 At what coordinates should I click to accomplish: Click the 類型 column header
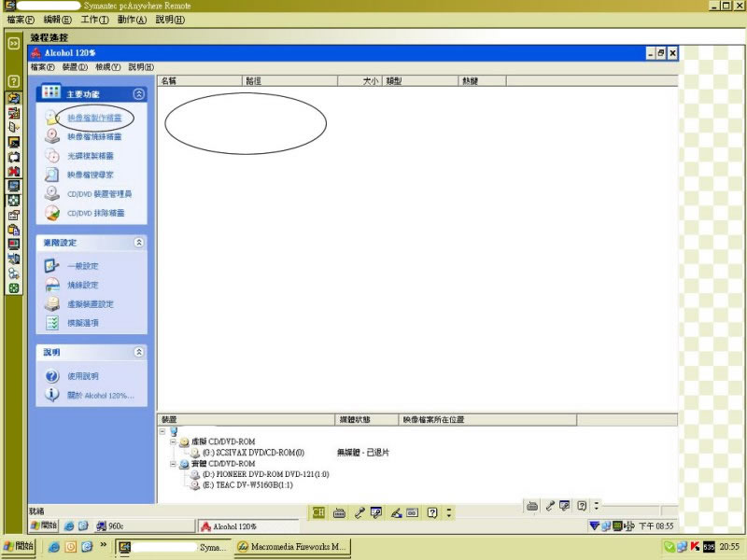[419, 81]
